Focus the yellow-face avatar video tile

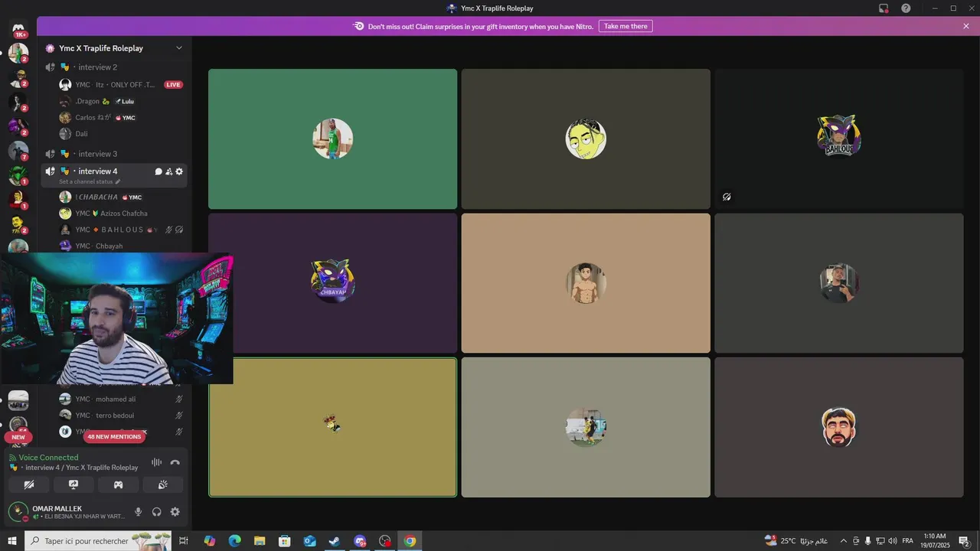[586, 139]
